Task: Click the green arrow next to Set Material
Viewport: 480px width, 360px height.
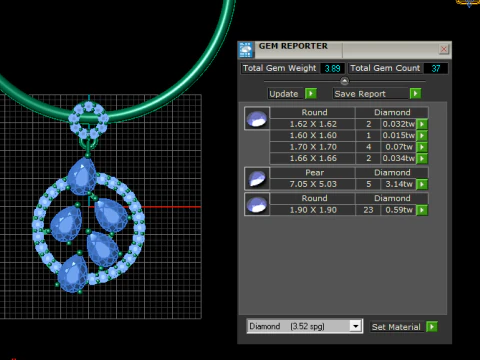Action: [x=432, y=327]
